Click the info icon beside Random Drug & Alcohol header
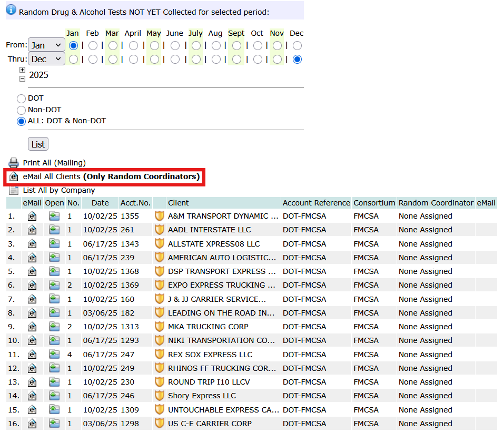This screenshot has width=504, height=432. pyautogui.click(x=11, y=9)
